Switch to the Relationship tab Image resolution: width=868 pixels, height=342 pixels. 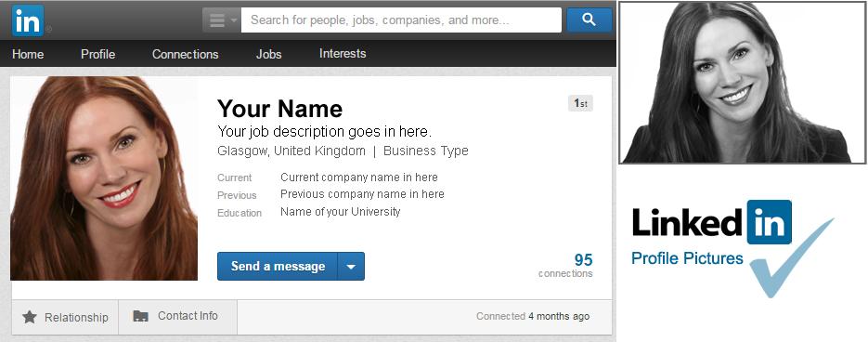pos(65,317)
